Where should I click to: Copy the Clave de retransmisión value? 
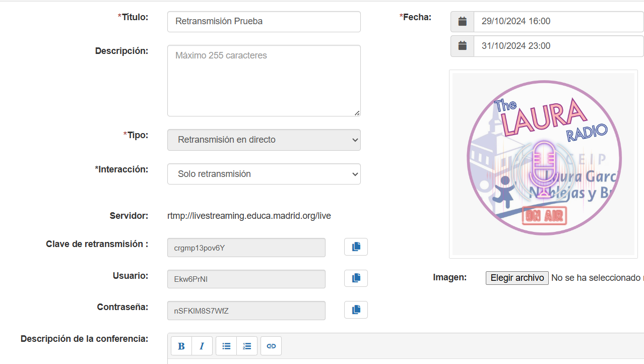coord(356,247)
